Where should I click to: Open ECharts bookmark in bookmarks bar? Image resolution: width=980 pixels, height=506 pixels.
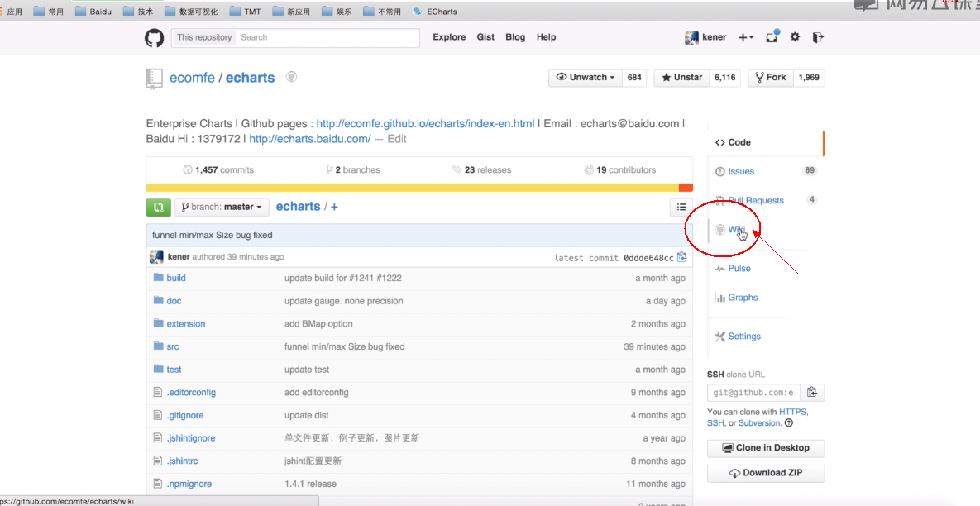pos(435,12)
